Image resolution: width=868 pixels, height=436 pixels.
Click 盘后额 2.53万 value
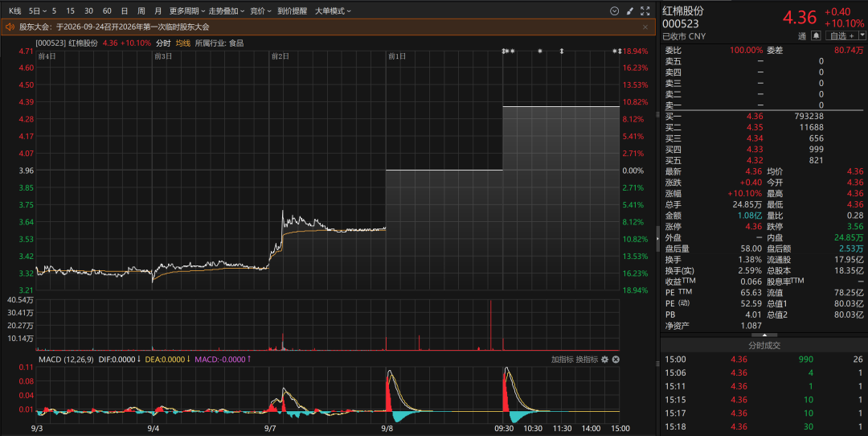[851, 249]
